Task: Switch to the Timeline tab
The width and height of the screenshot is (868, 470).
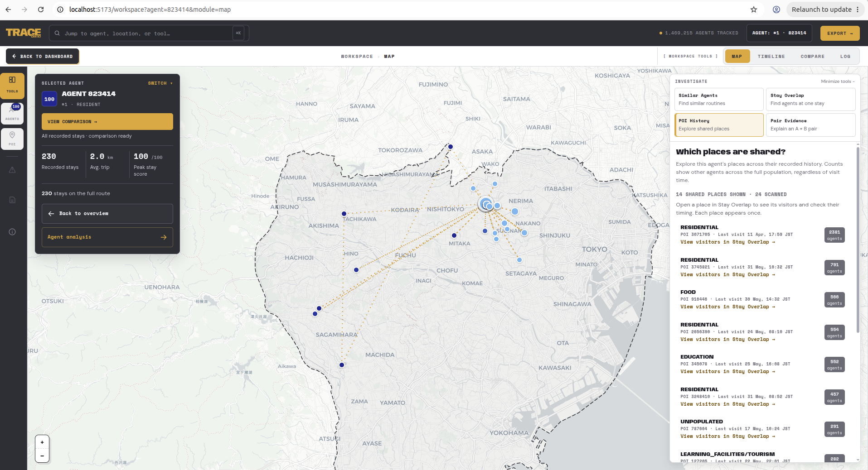Action: 771,57
